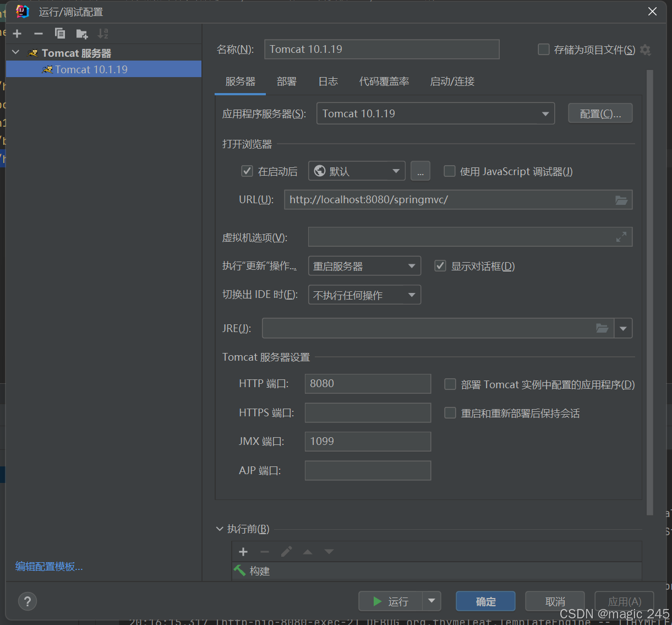Viewport: 672px width, 625px height.
Task: Add a 执行前 task with the plus icon
Action: [x=243, y=552]
